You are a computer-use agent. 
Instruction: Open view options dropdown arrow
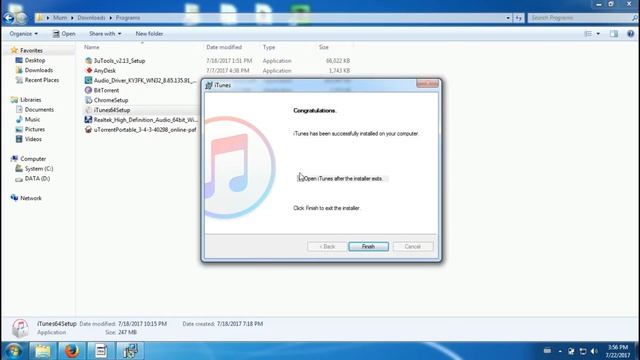coord(598,34)
